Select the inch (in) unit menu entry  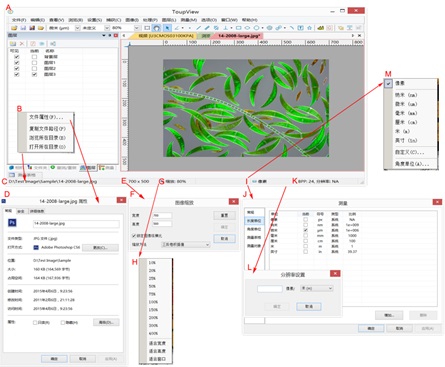[x=406, y=140]
